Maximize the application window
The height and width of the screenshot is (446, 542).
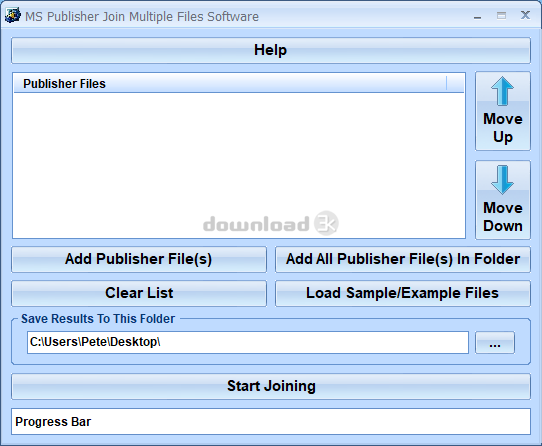point(501,16)
